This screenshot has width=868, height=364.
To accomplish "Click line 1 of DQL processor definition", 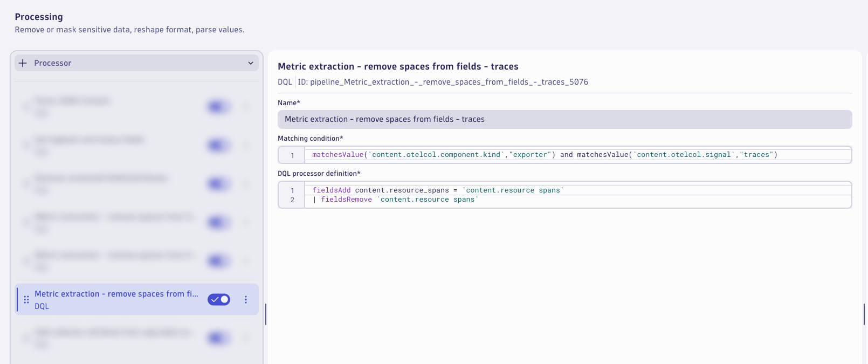I will 578,190.
